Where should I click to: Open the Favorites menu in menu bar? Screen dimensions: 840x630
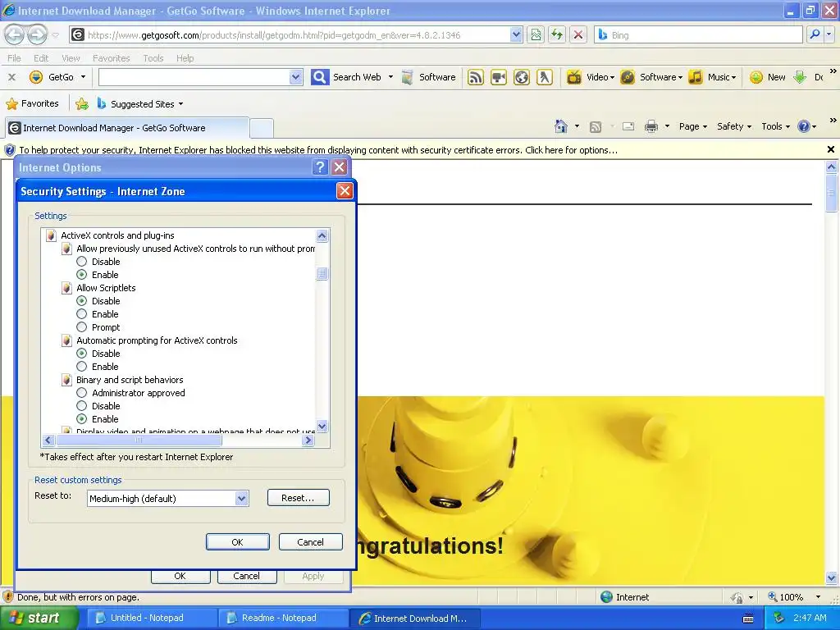coord(111,58)
